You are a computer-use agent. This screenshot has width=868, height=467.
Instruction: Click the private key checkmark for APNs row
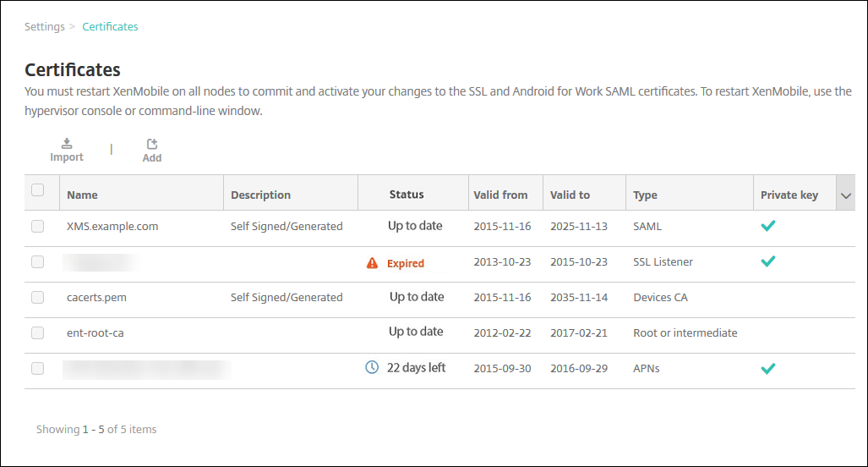(x=767, y=368)
